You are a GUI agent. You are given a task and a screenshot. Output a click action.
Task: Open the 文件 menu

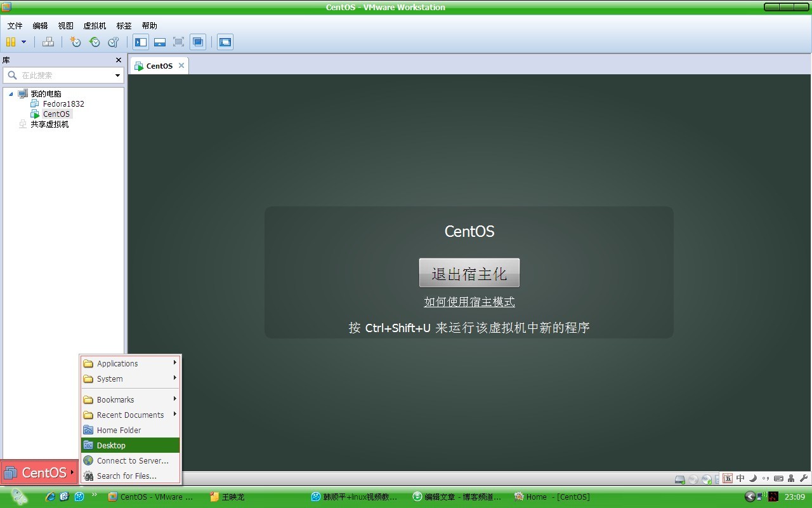(15, 26)
